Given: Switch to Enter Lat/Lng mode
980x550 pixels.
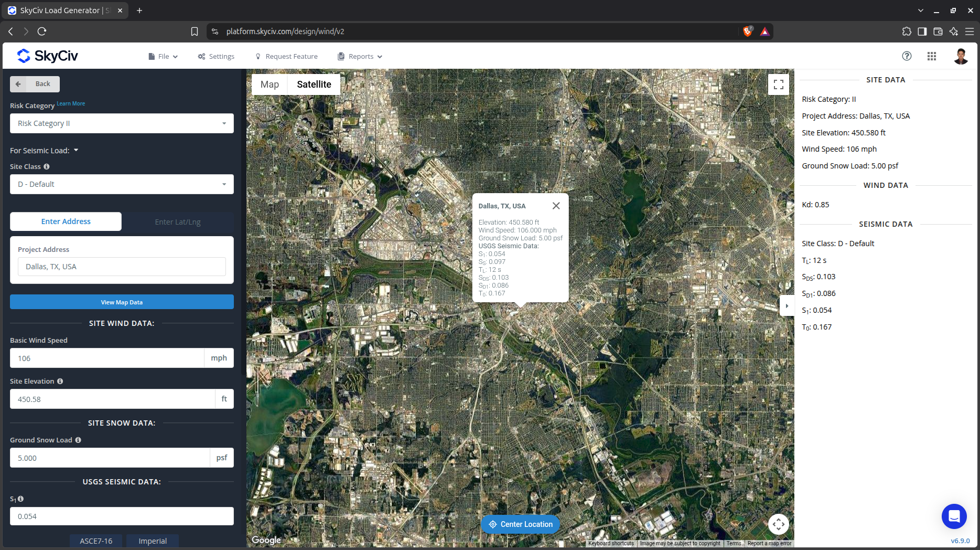Looking at the screenshot, I should click(x=178, y=222).
